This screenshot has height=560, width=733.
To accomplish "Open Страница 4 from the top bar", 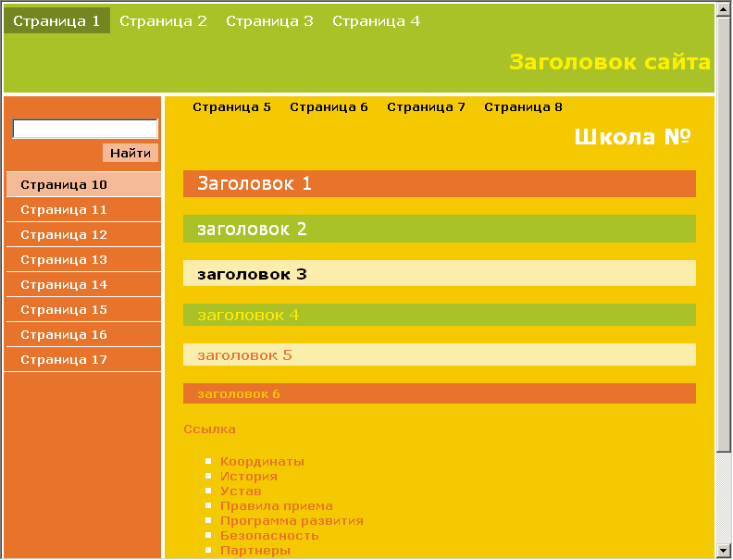I will click(x=376, y=20).
